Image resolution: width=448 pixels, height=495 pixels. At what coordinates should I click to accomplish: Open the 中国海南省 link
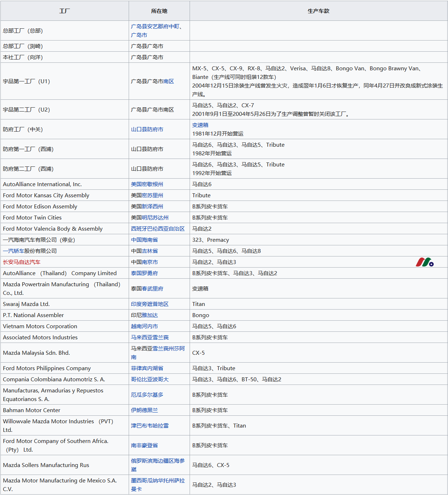pyautogui.click(x=144, y=240)
